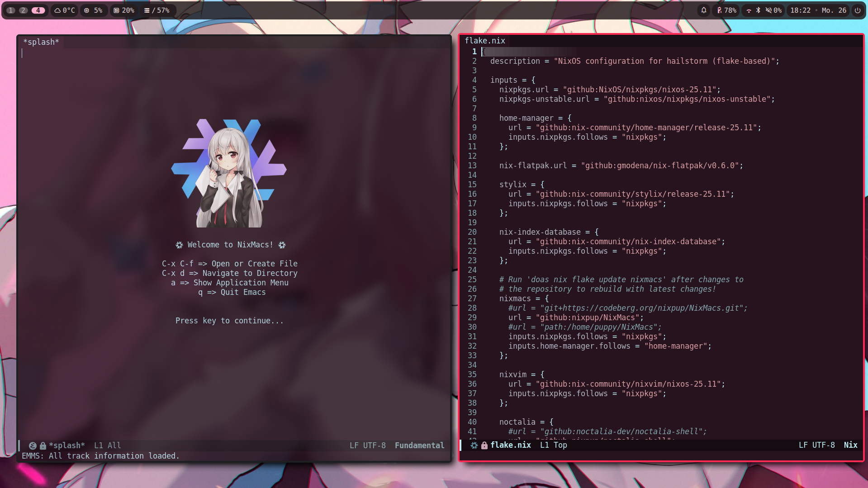The height and width of the screenshot is (488, 868).
Task: Click the Fundamental major mode indicator
Action: pos(420,445)
